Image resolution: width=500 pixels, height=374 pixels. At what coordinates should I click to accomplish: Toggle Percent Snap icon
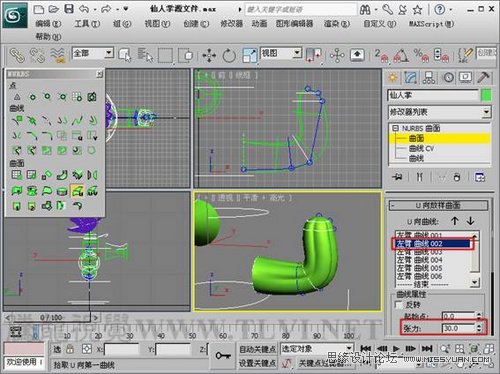coord(421,55)
